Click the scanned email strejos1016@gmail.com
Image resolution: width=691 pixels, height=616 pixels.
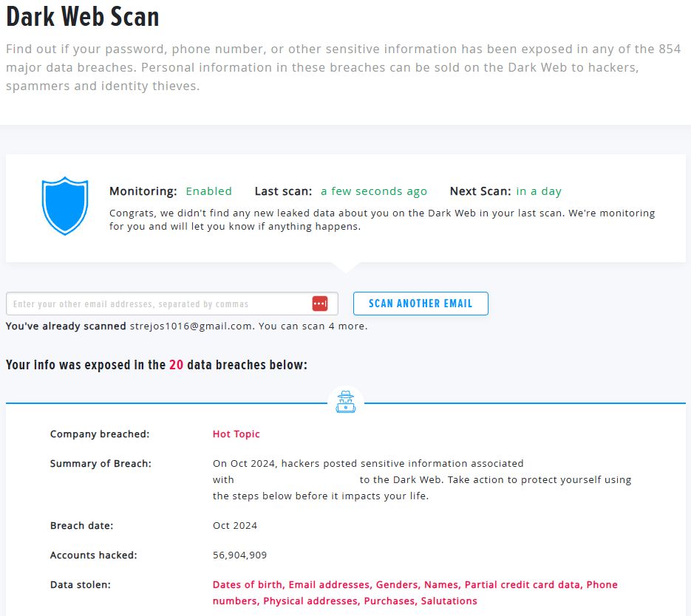pos(191,326)
